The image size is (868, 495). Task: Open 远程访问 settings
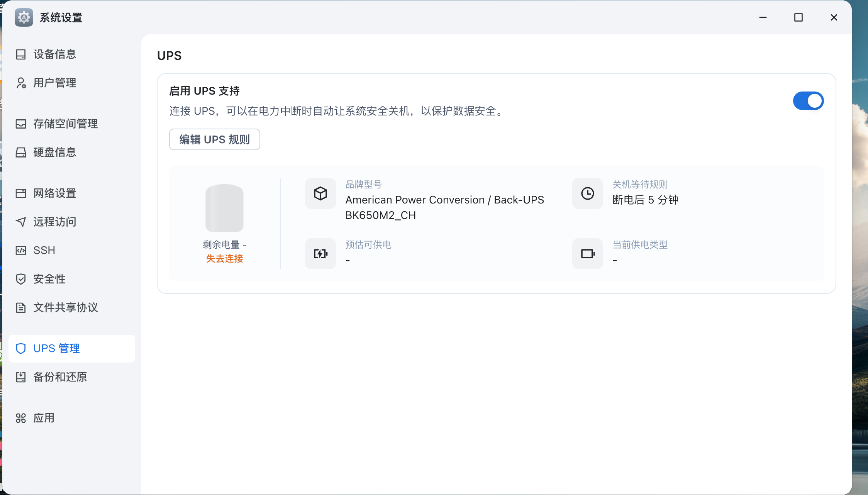72,222
